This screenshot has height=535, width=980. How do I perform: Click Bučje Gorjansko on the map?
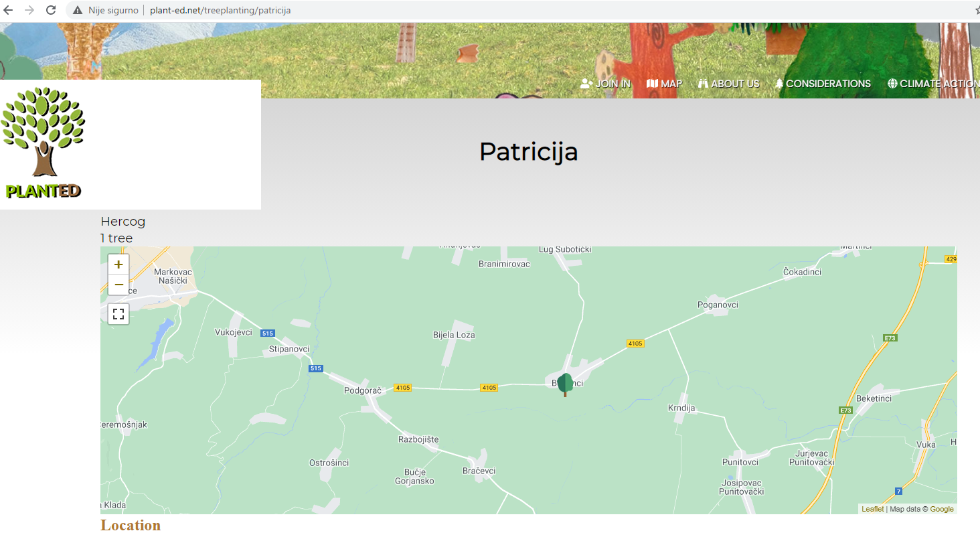point(414,477)
